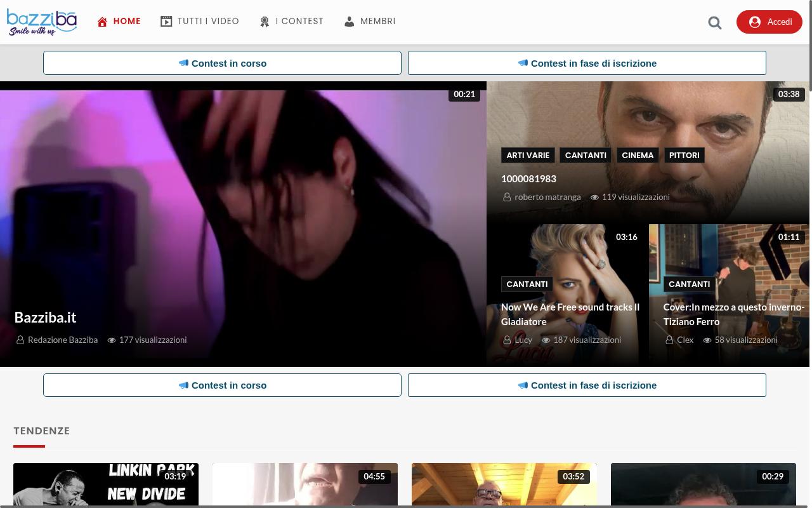Click the lower Contest in fase di iscrizione button
Image resolution: width=812 pixels, height=508 pixels.
point(587,385)
